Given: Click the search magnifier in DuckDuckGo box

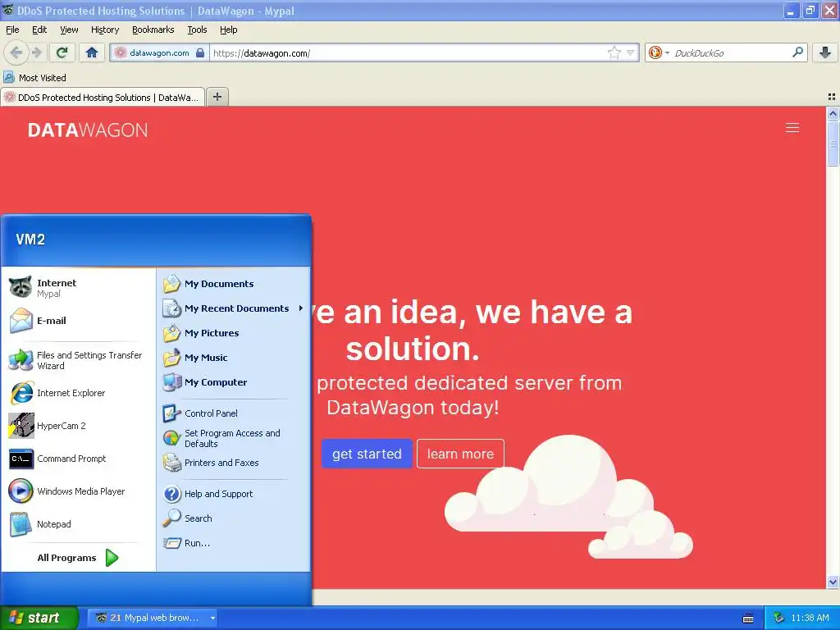Looking at the screenshot, I should (x=797, y=52).
